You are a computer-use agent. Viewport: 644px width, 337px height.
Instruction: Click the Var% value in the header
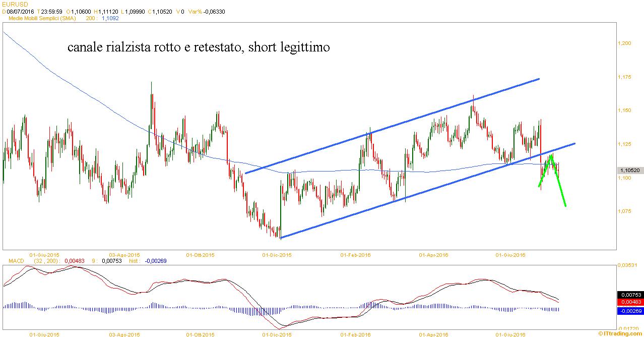click(x=212, y=11)
